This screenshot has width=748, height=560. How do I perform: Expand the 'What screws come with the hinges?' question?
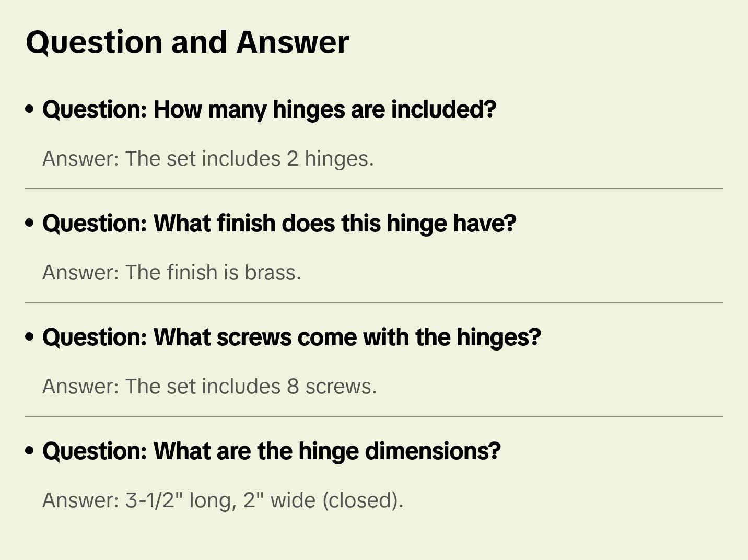291,337
